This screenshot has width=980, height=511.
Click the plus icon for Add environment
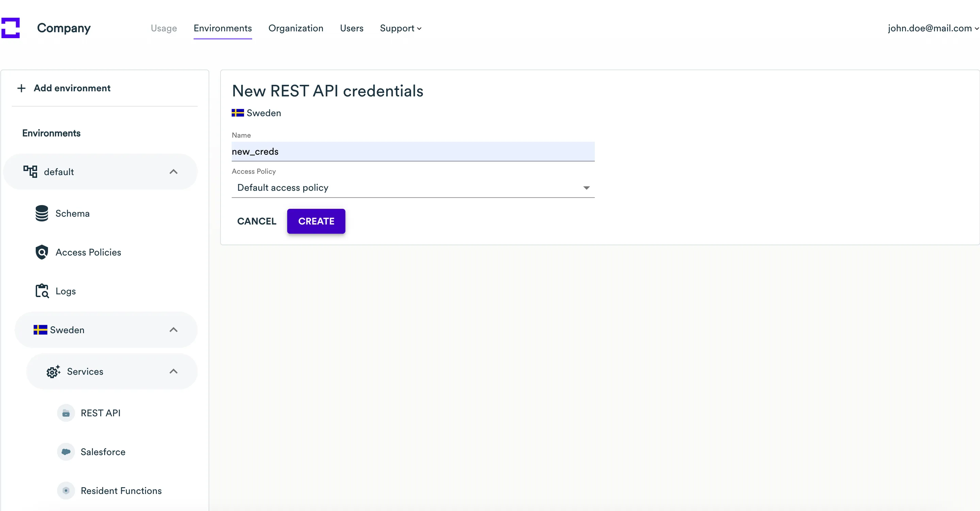pos(21,88)
